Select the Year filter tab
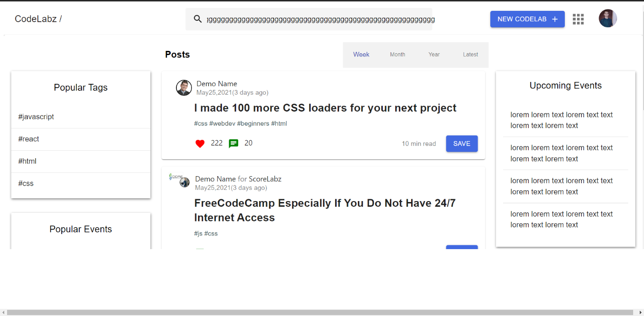The height and width of the screenshot is (316, 644). [434, 55]
